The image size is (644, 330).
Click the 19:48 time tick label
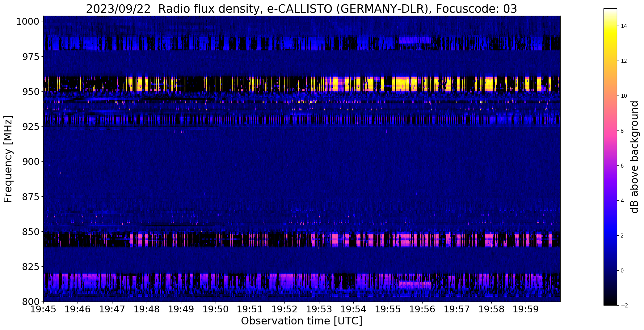point(147,309)
